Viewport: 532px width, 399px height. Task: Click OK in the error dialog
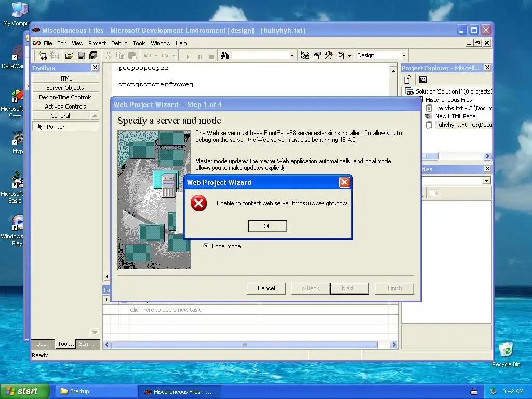(268, 226)
